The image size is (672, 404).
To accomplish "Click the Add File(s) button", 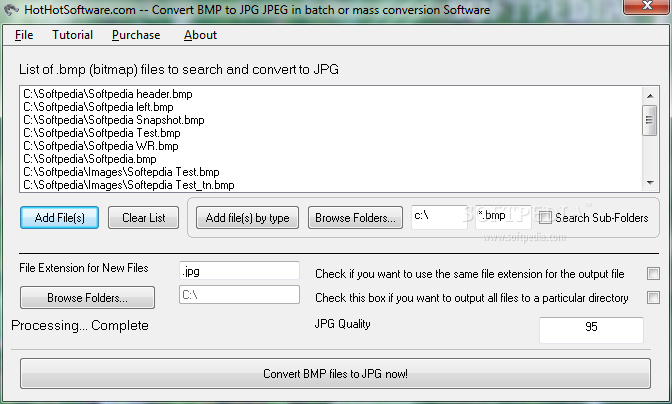I will (60, 218).
